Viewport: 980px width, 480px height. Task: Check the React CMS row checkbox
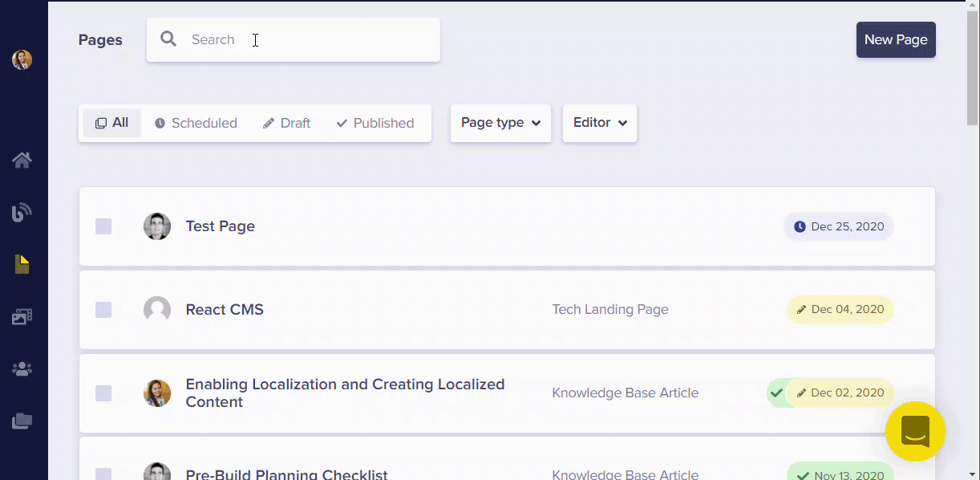click(103, 310)
